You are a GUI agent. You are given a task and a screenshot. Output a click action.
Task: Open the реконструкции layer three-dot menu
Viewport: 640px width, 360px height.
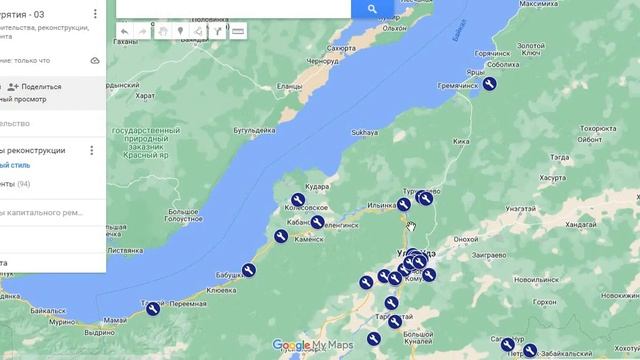[x=92, y=151]
